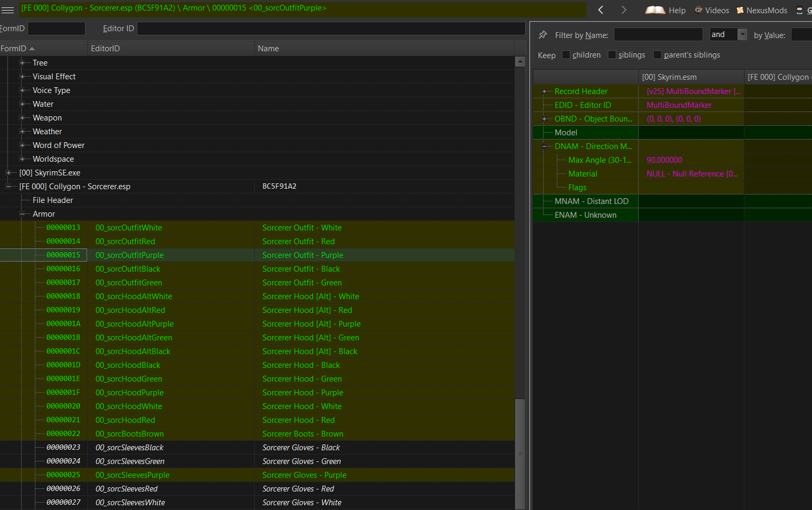Screen dimensions: 812x510
Task: Click the record path breadcrumb bar
Action: coord(303,9)
